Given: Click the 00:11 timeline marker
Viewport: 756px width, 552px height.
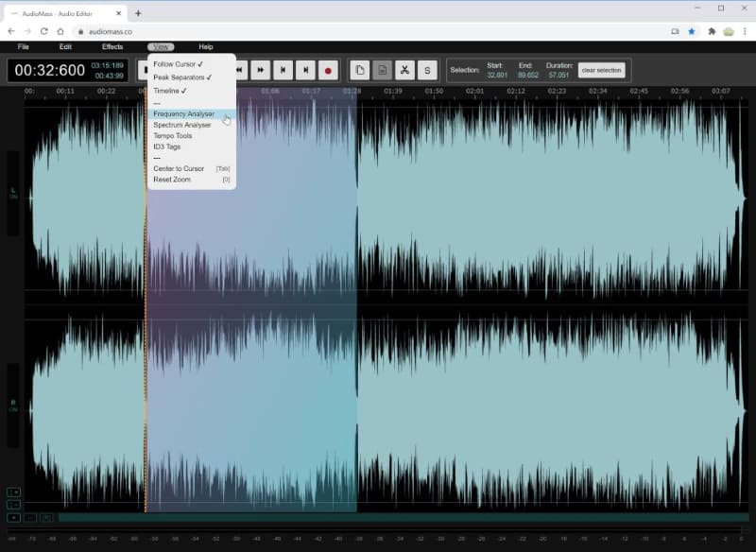Looking at the screenshot, I should pyautogui.click(x=65, y=91).
